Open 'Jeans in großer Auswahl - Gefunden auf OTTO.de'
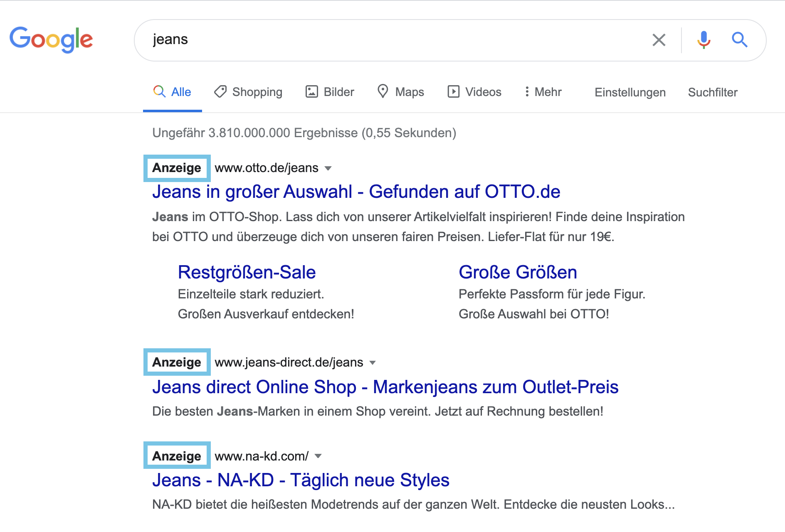This screenshot has width=785, height=532. 356,192
